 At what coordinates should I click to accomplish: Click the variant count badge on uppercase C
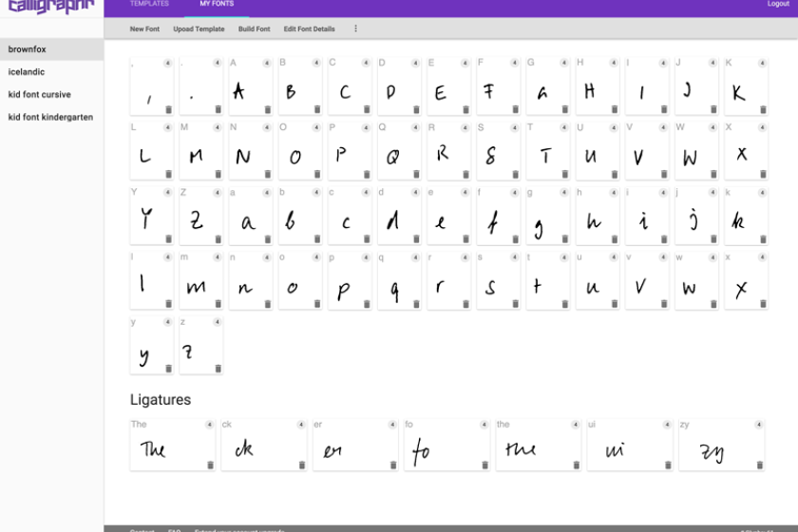tap(366, 63)
